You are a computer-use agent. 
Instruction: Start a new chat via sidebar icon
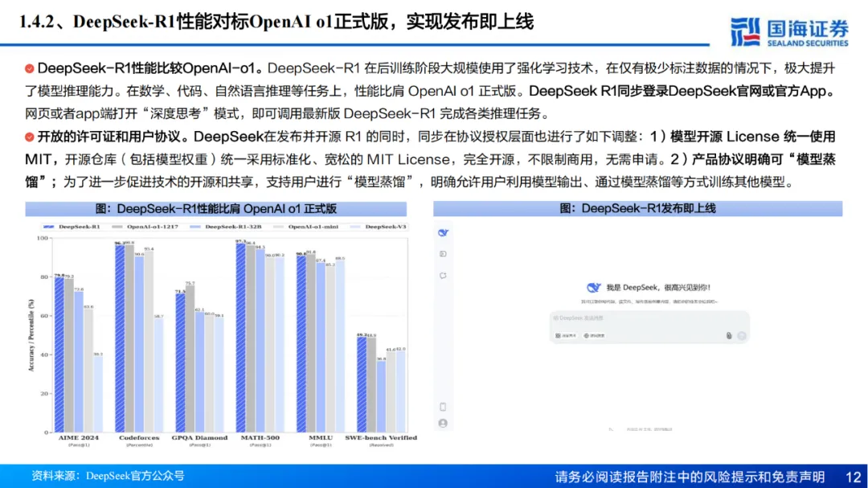tap(443, 275)
